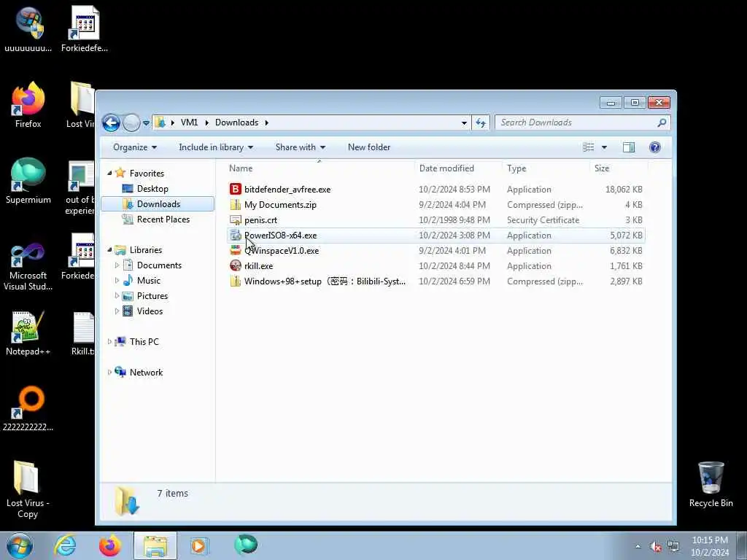Select the My Documents.zip archive icon
The image size is (747, 560).
(236, 205)
